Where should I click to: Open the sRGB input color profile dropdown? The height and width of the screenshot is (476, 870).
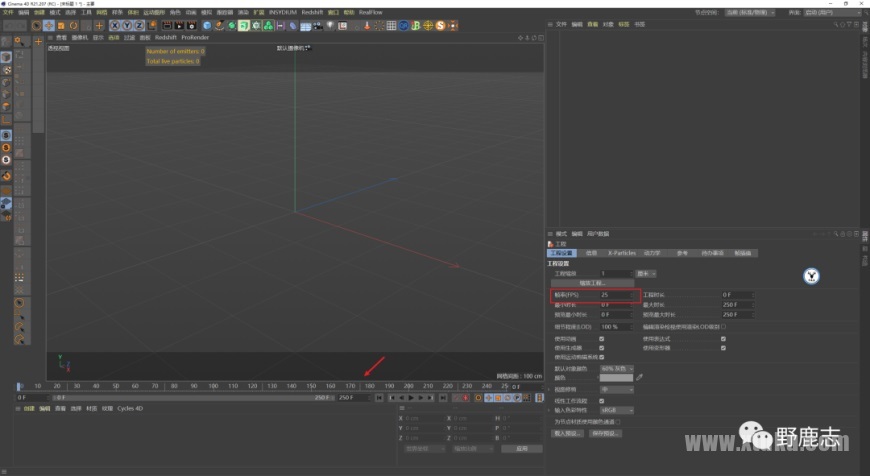click(616, 411)
